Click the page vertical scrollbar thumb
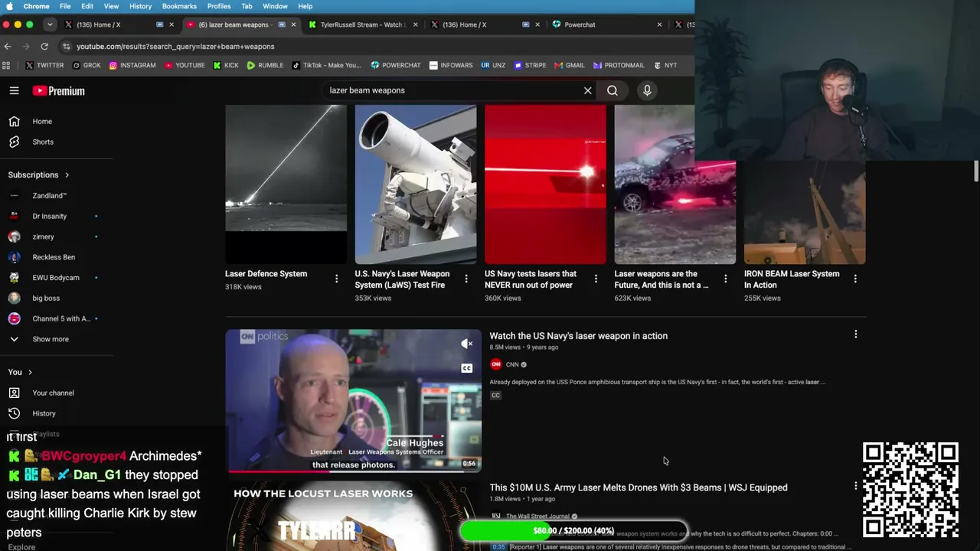Image resolution: width=980 pixels, height=551 pixels. (976, 171)
